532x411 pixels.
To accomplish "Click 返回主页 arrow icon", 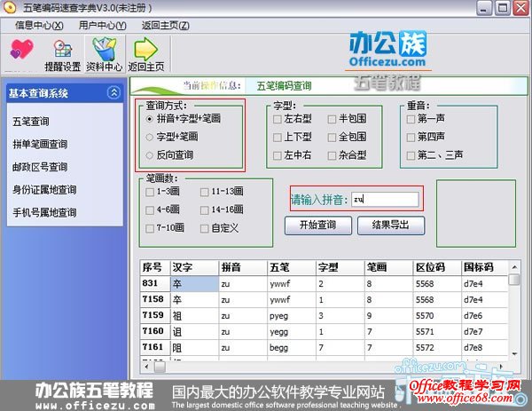I will pos(146,54).
